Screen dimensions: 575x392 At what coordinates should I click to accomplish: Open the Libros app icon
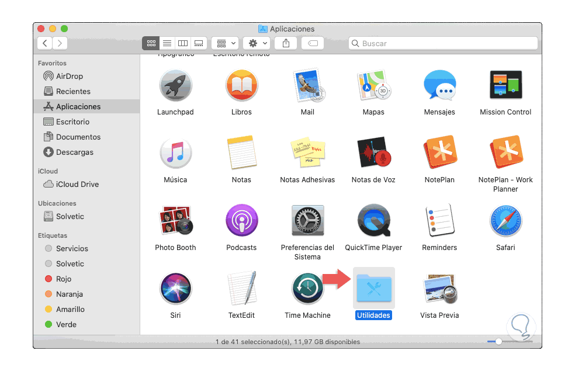tap(241, 85)
